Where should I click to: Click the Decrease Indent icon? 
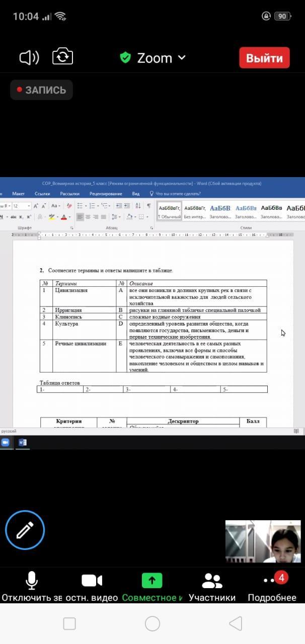[x=119, y=206]
